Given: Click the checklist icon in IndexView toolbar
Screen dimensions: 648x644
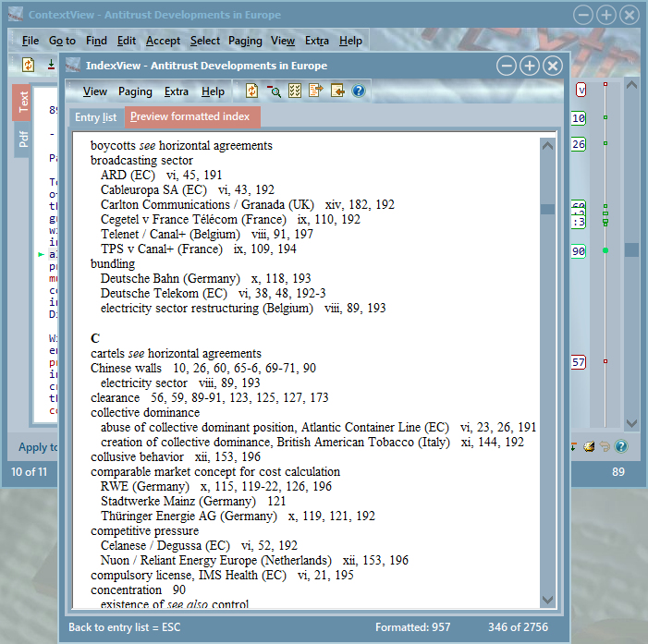Looking at the screenshot, I should coord(295,91).
